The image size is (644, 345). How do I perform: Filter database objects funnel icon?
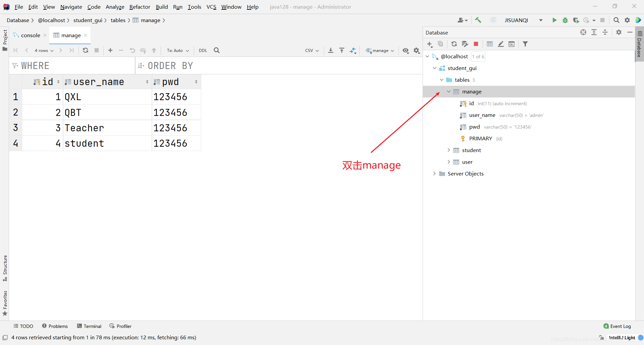pos(525,44)
